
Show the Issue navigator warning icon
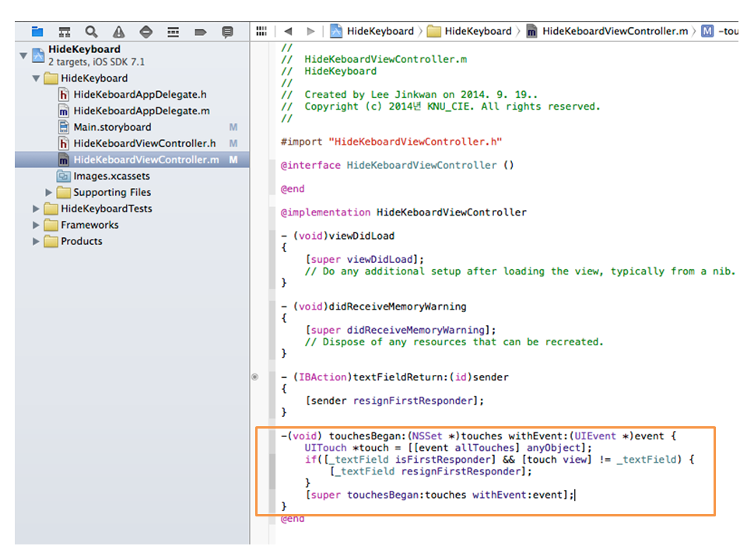118,32
